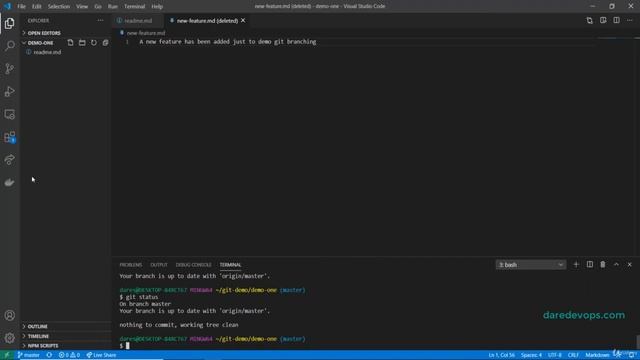Click Open Changes icon in editor toolbar
Image resolution: width=640 pixels, height=360 pixels.
pyautogui.click(x=589, y=20)
